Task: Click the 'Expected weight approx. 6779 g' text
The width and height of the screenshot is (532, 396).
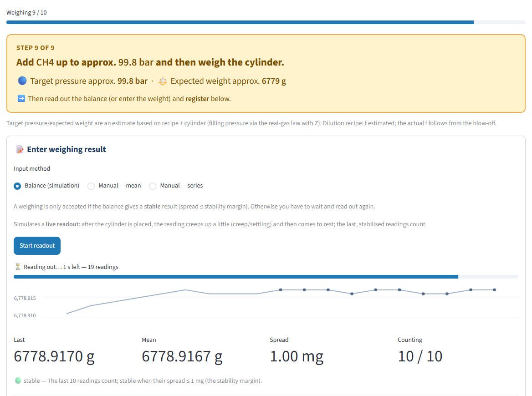Action: pos(228,81)
